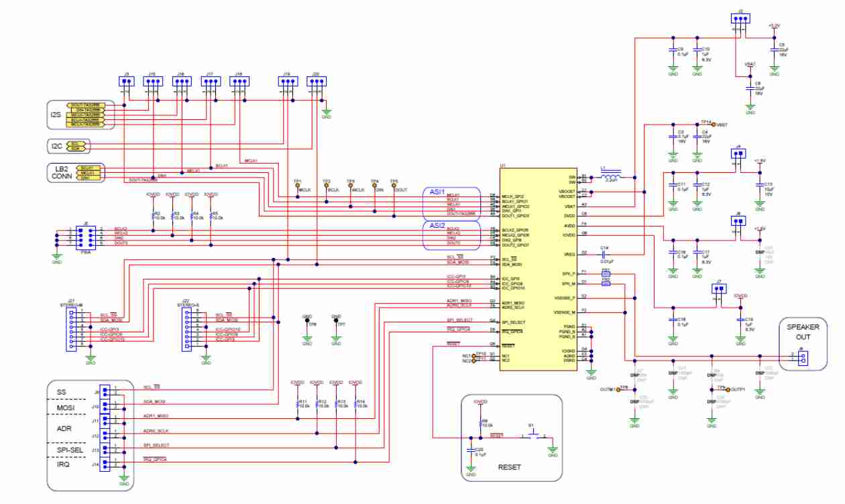Screen dimensions: 845x504
Task: Click the R2 10.0k pull-up resistor
Action: [x=154, y=216]
